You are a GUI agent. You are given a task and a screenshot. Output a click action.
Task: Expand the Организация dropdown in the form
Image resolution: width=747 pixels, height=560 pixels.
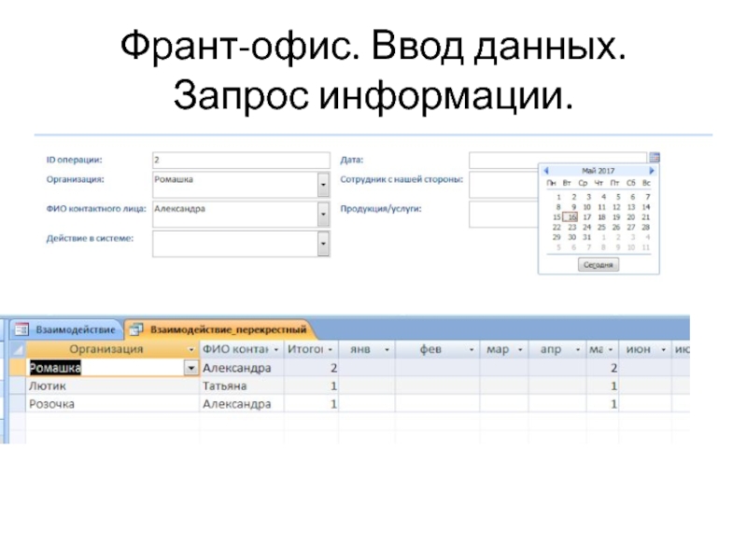pos(323,185)
